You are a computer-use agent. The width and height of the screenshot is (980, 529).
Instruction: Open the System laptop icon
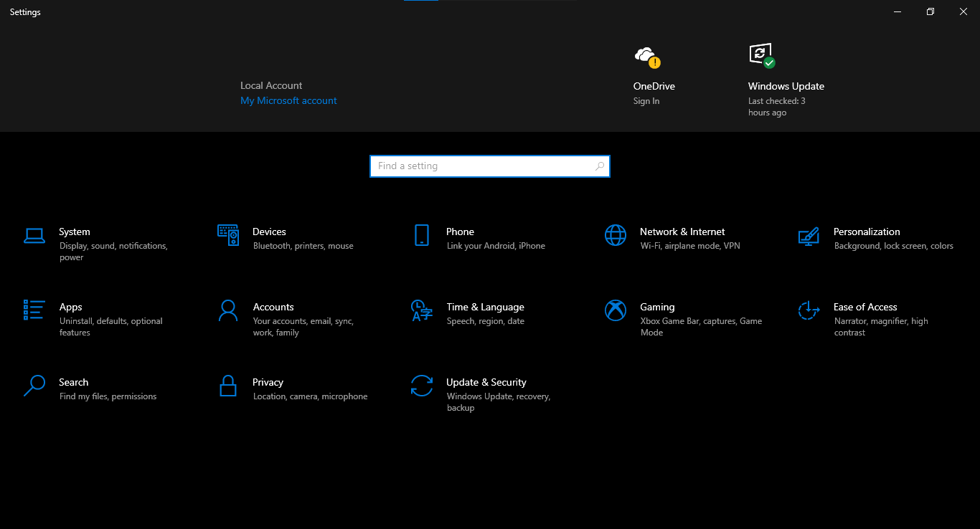[34, 235]
